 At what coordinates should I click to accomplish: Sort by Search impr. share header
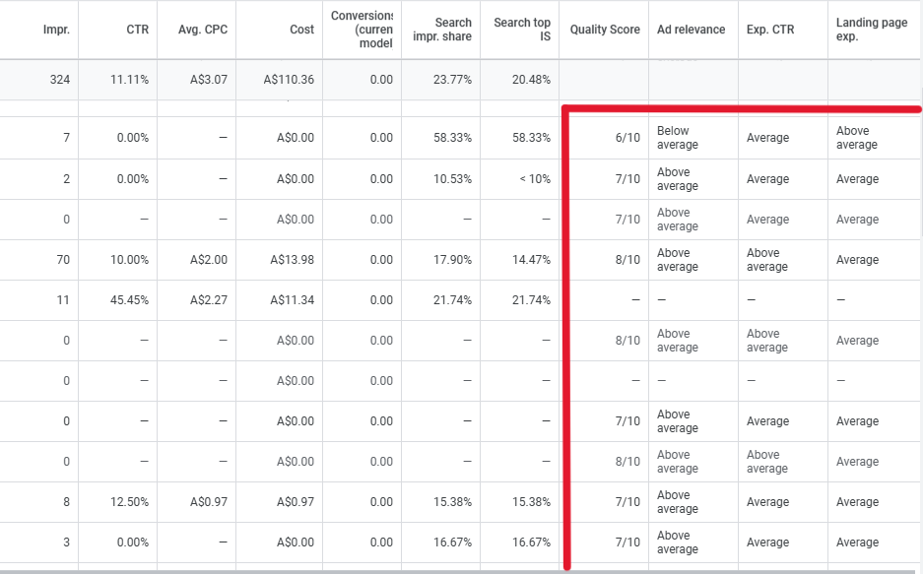[x=453, y=30]
